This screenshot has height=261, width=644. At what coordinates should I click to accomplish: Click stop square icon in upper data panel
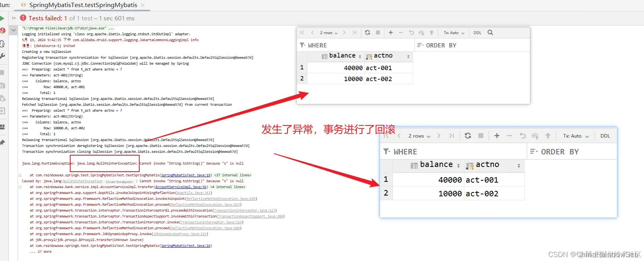point(378,33)
